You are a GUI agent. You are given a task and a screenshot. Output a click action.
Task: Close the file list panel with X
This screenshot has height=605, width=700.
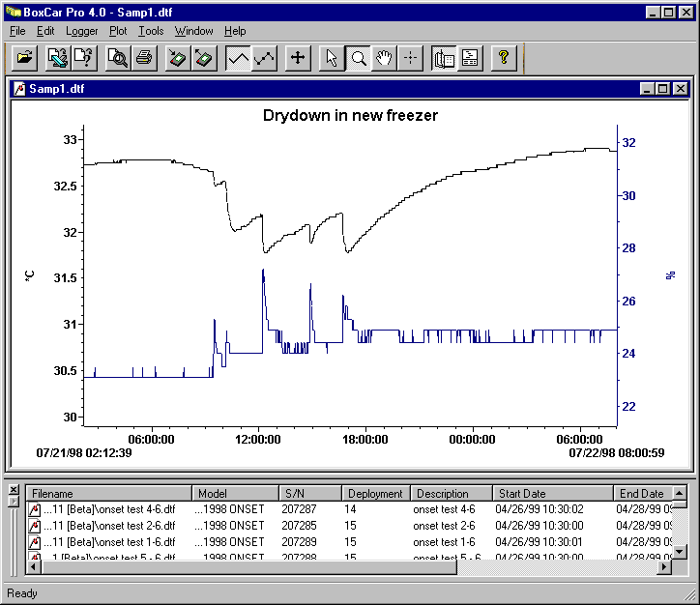coord(13,490)
